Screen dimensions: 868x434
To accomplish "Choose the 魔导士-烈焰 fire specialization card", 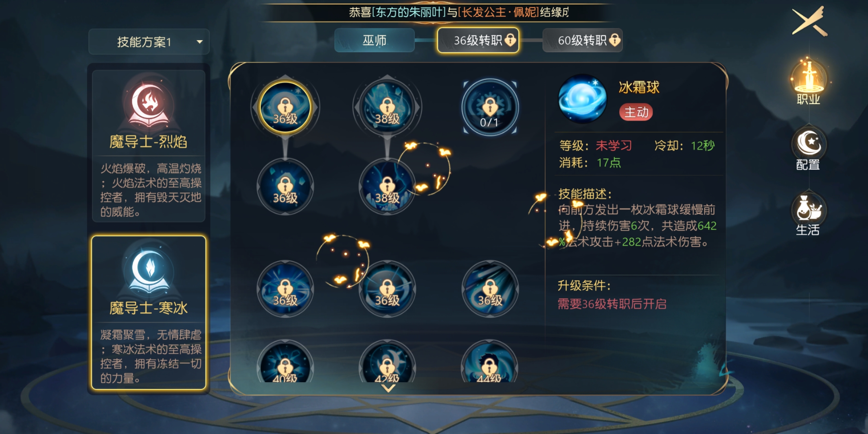I will click(149, 146).
